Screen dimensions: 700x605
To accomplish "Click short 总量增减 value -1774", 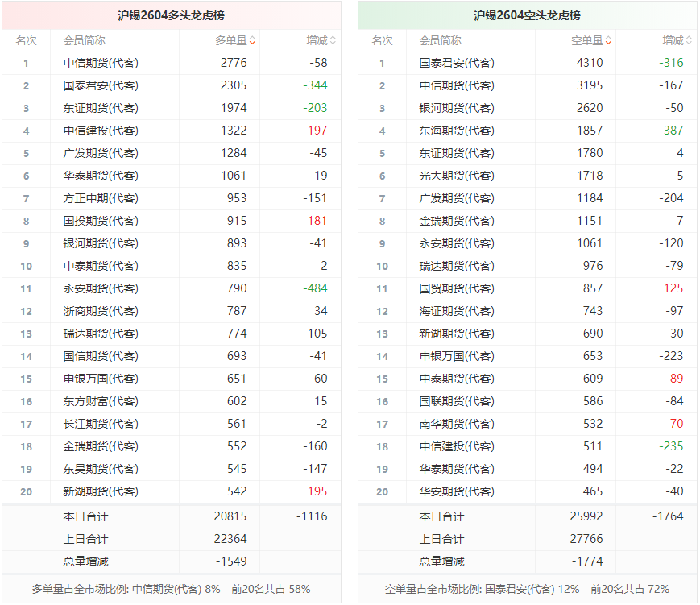I will (587, 561).
